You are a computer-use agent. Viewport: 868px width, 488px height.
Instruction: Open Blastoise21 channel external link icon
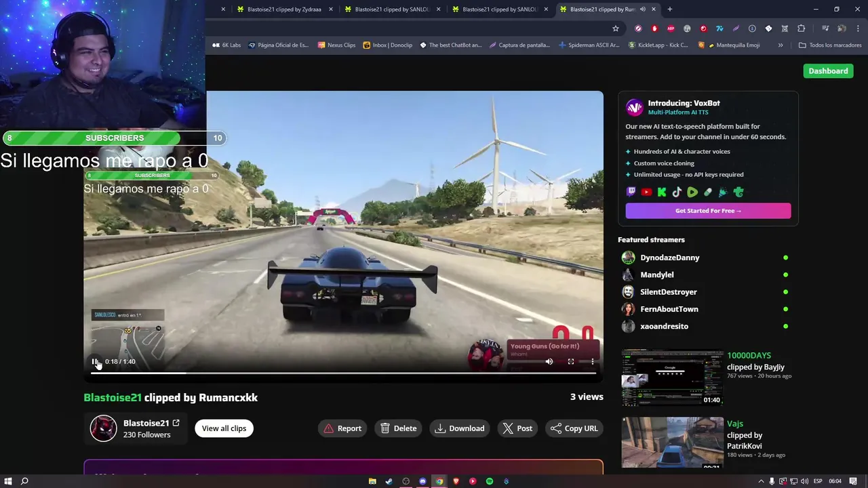(x=176, y=423)
